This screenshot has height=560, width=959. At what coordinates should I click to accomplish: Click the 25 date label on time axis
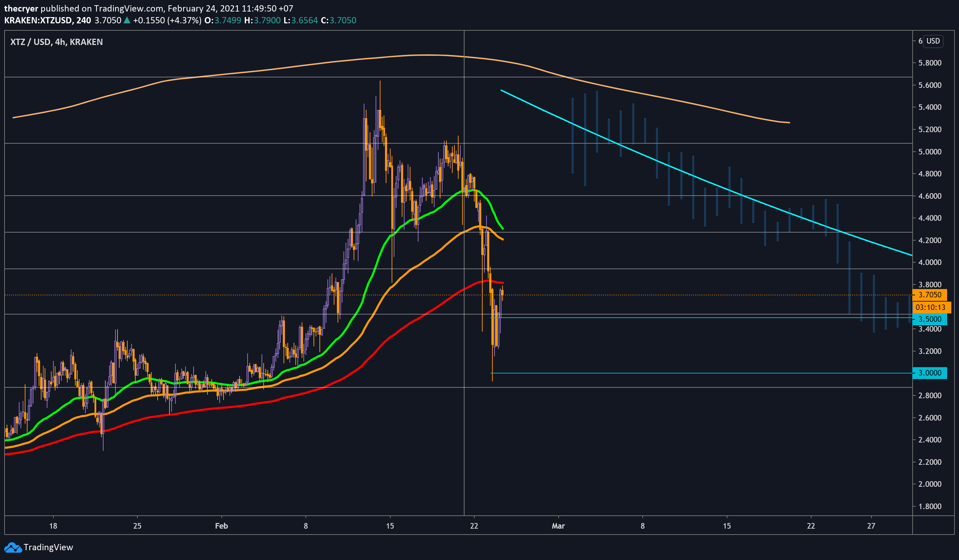(137, 526)
